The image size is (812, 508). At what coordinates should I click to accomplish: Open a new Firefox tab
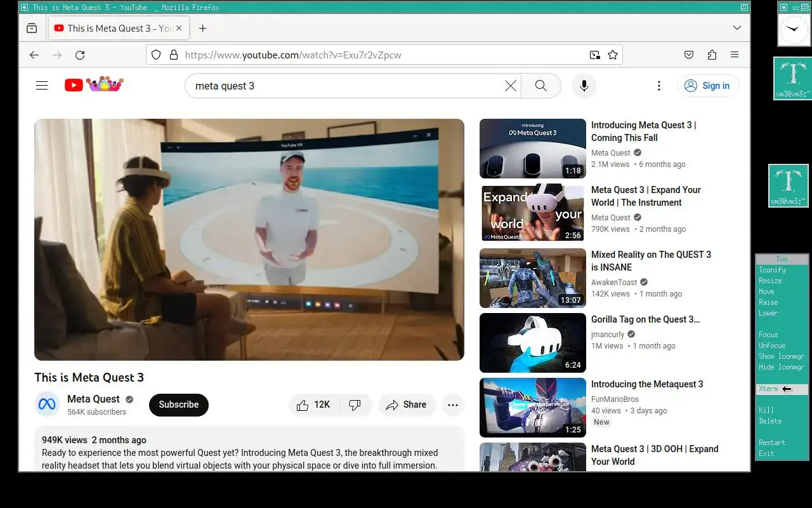tap(203, 29)
